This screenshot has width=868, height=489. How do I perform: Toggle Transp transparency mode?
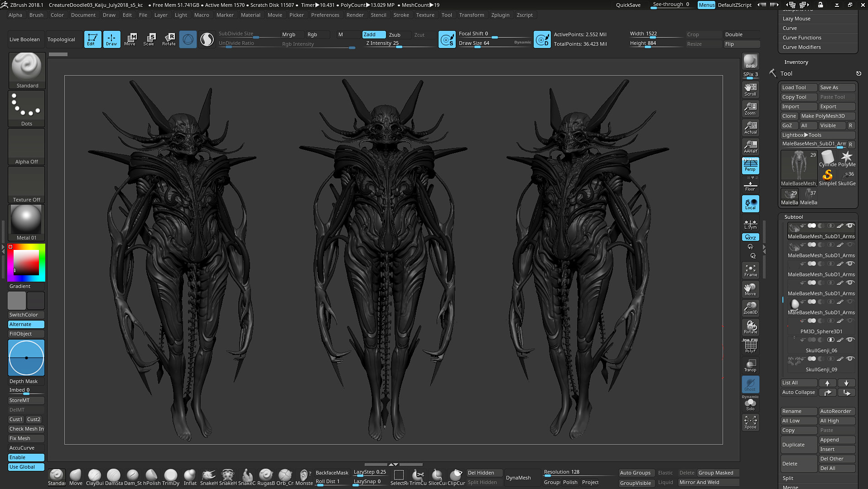click(x=750, y=365)
